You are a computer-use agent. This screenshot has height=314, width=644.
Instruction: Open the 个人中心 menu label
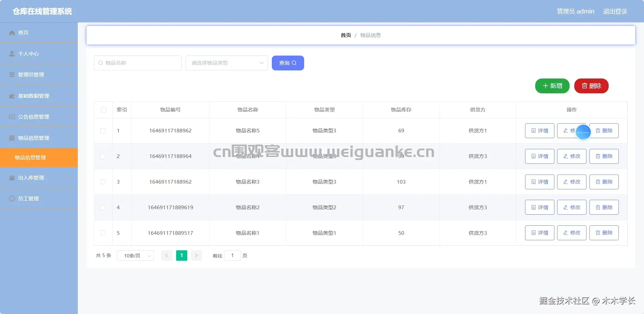coord(28,54)
